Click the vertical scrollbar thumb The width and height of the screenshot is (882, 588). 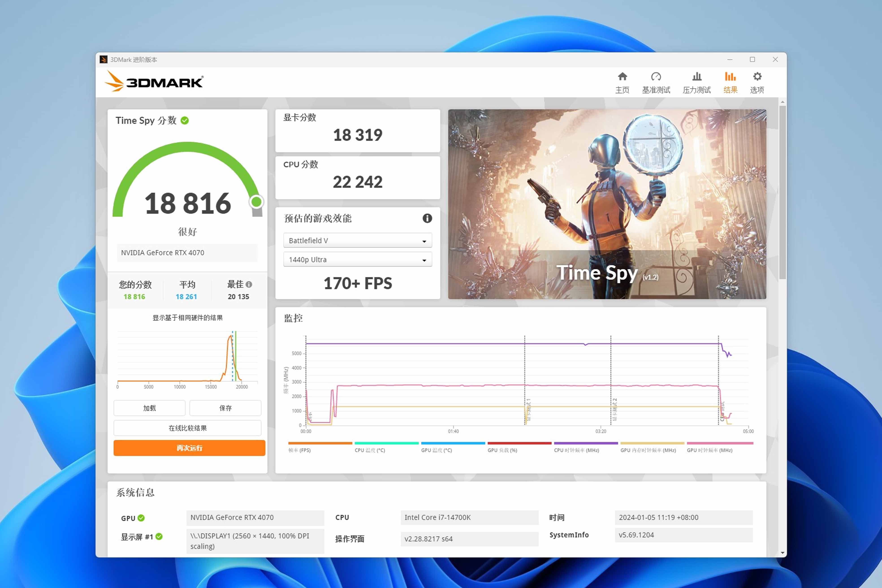(x=782, y=192)
